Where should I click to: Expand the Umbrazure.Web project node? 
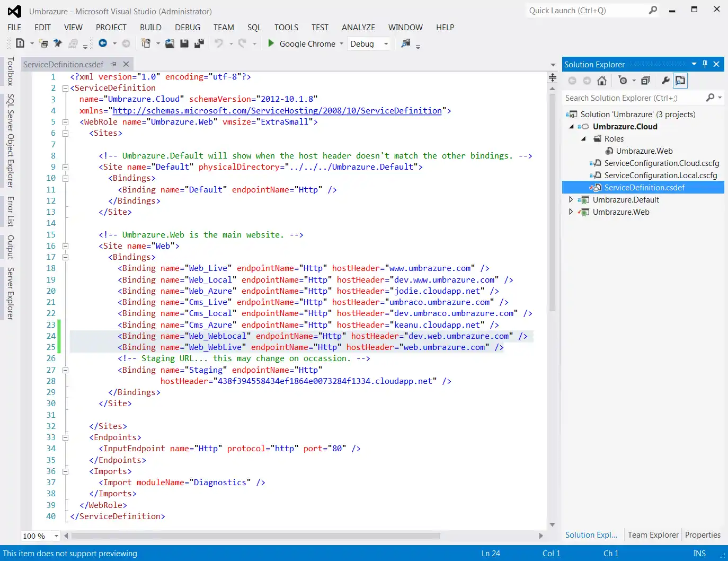point(571,212)
